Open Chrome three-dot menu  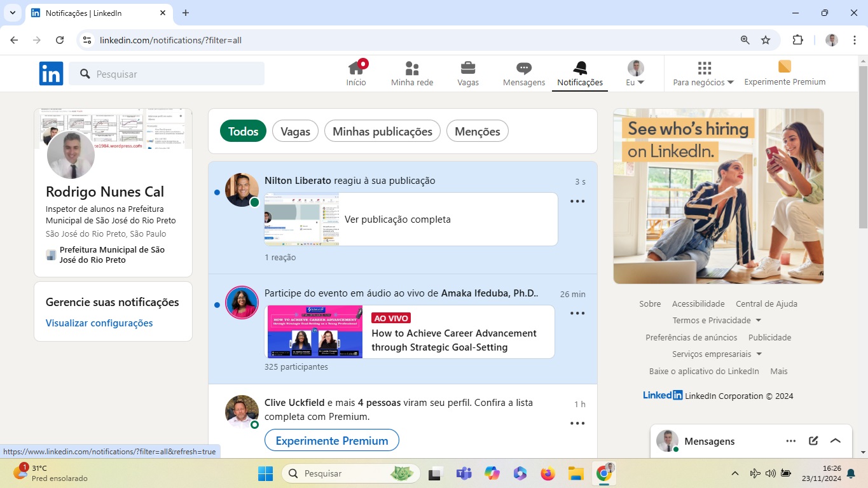click(x=853, y=40)
